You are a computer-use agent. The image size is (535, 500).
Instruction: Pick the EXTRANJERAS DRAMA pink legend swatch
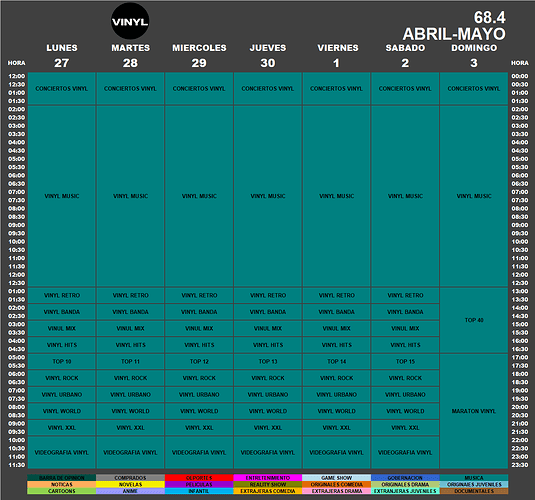click(x=337, y=491)
